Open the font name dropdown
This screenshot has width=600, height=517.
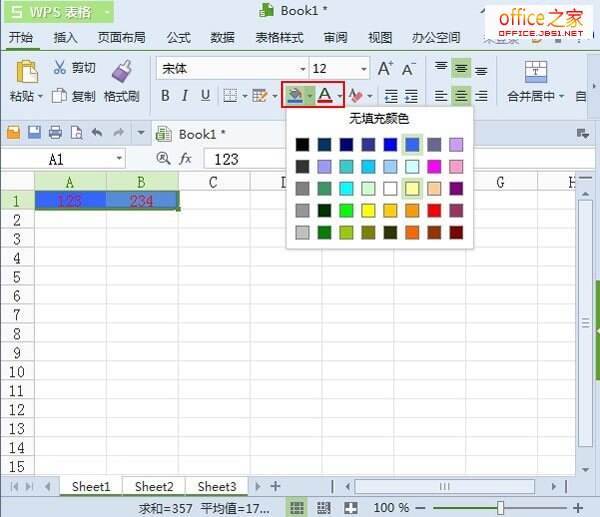[303, 69]
